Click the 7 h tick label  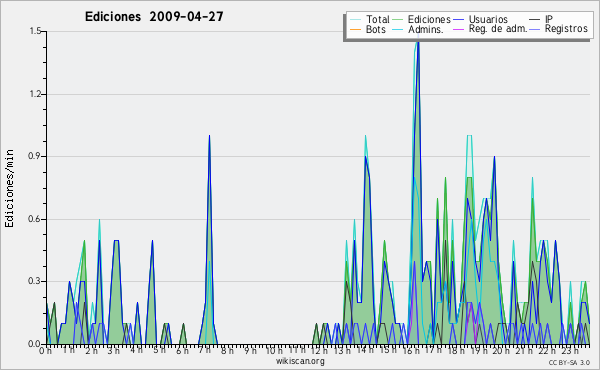tap(205, 350)
